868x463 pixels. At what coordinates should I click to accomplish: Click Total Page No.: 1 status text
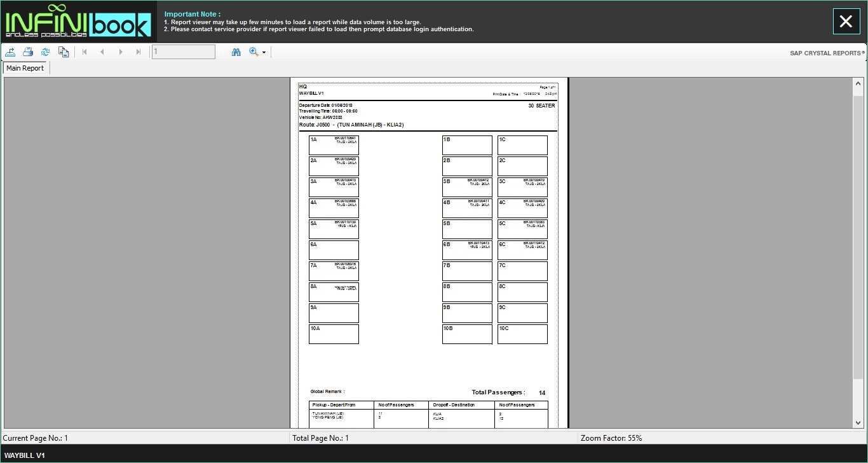320,438
